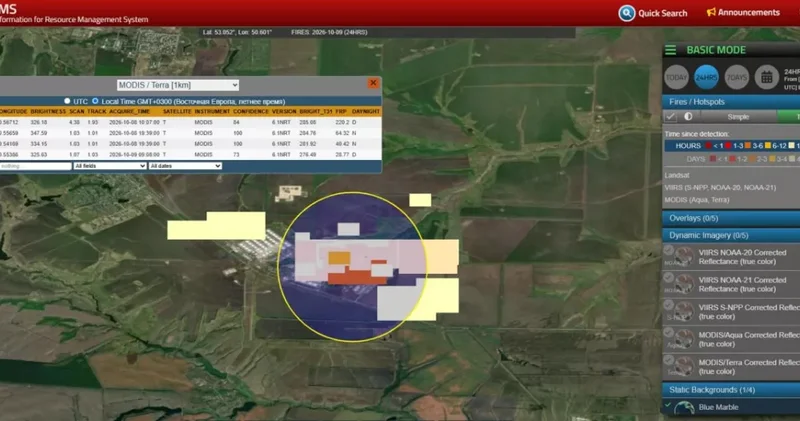Select the TODAY time range button
The height and width of the screenshot is (421, 800).
coord(677,78)
